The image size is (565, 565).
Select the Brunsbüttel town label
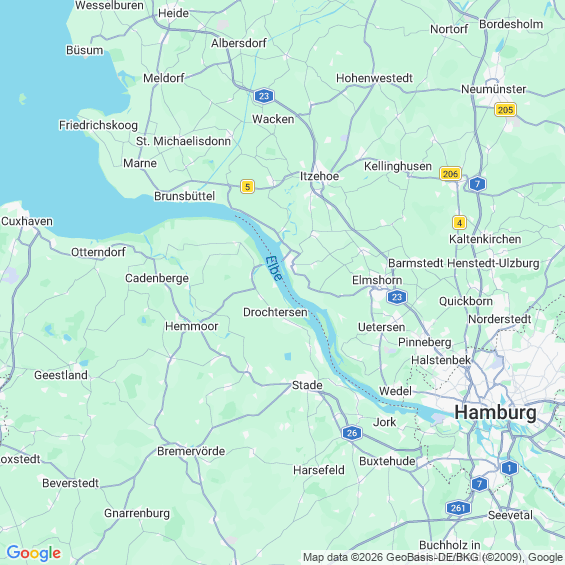tap(184, 196)
